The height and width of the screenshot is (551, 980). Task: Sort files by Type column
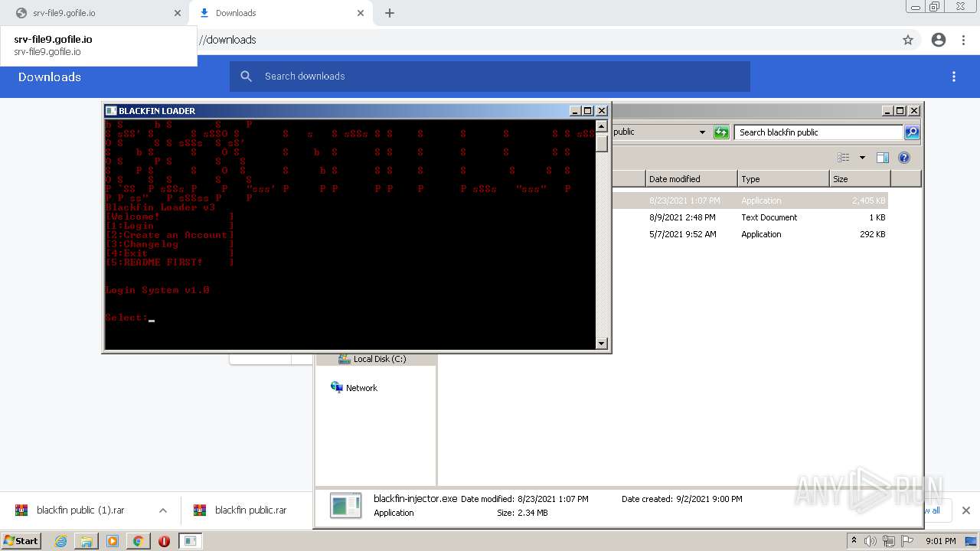pos(783,179)
